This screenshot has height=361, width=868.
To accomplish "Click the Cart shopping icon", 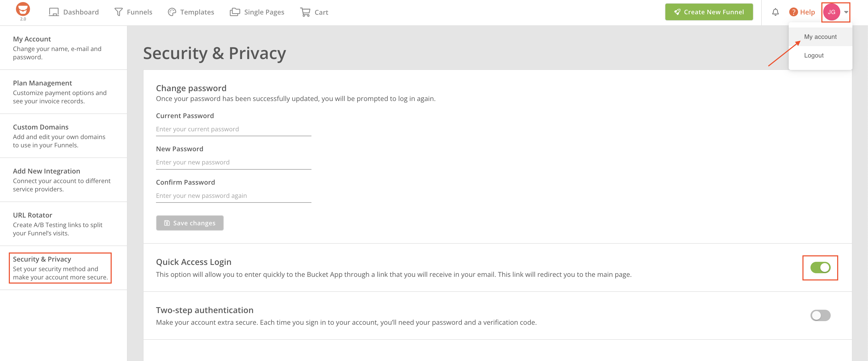I will pyautogui.click(x=305, y=12).
